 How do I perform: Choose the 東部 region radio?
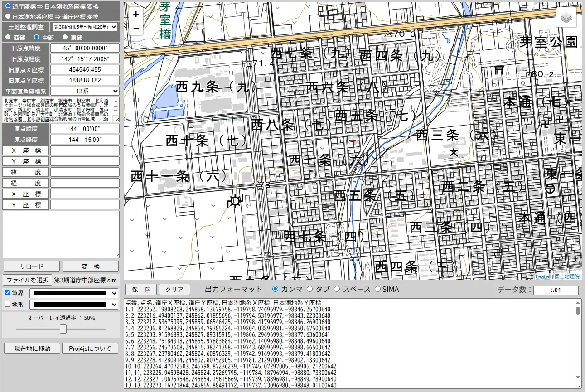pos(65,37)
